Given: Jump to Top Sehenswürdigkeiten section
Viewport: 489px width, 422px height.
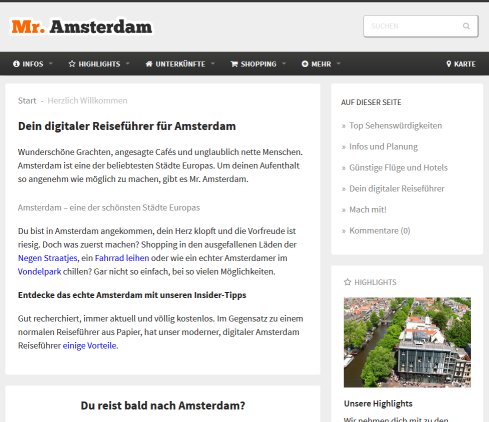Looking at the screenshot, I should click(395, 126).
